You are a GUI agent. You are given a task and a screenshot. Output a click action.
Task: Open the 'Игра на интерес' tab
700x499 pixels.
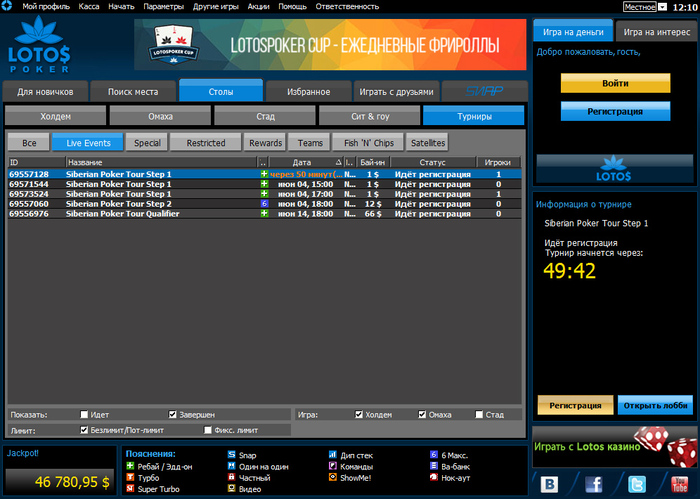tap(656, 32)
